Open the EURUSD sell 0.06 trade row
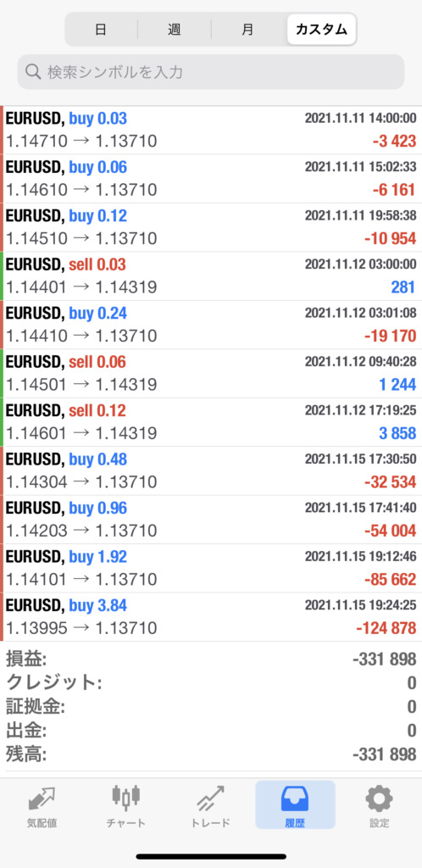 click(x=211, y=374)
